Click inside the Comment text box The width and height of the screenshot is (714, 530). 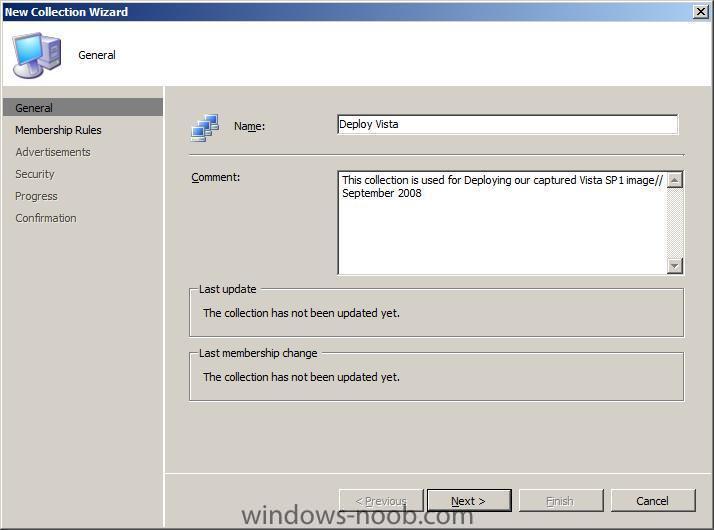pos(502,223)
